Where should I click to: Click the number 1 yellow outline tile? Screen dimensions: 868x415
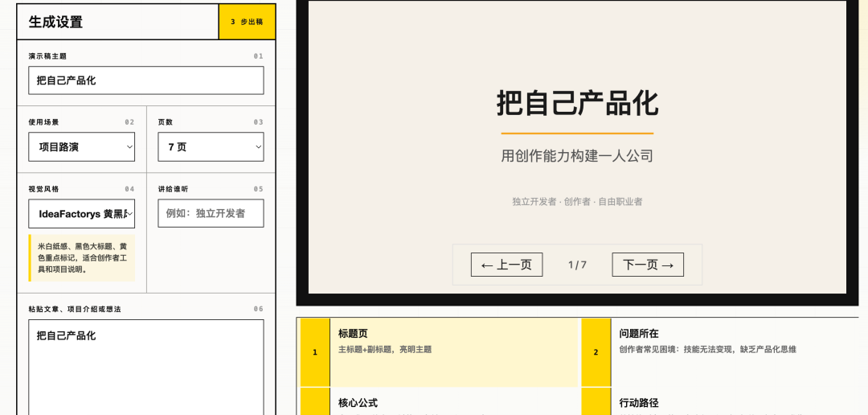tap(315, 352)
